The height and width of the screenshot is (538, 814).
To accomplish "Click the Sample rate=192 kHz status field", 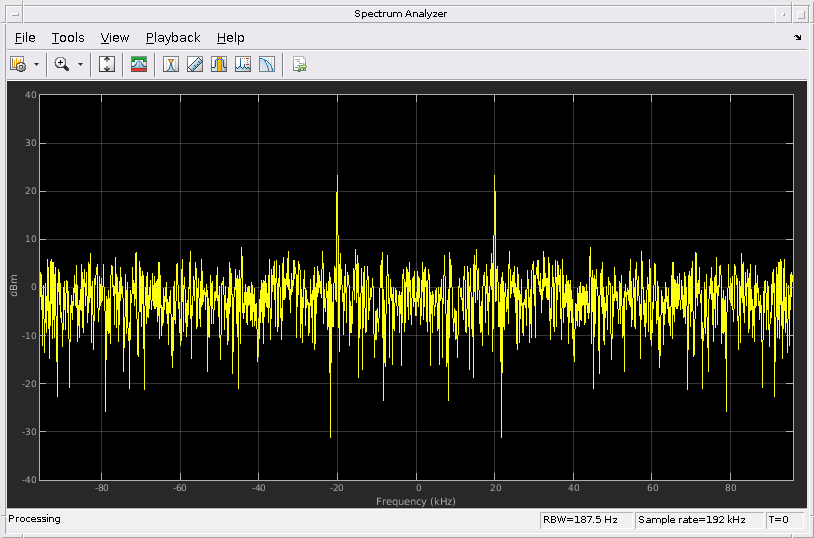I will tap(698, 520).
